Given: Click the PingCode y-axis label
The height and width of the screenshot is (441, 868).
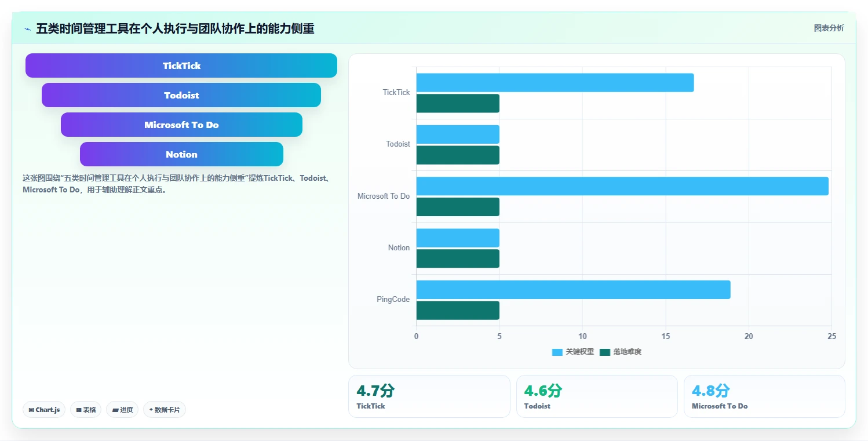Looking at the screenshot, I should pyautogui.click(x=393, y=300).
